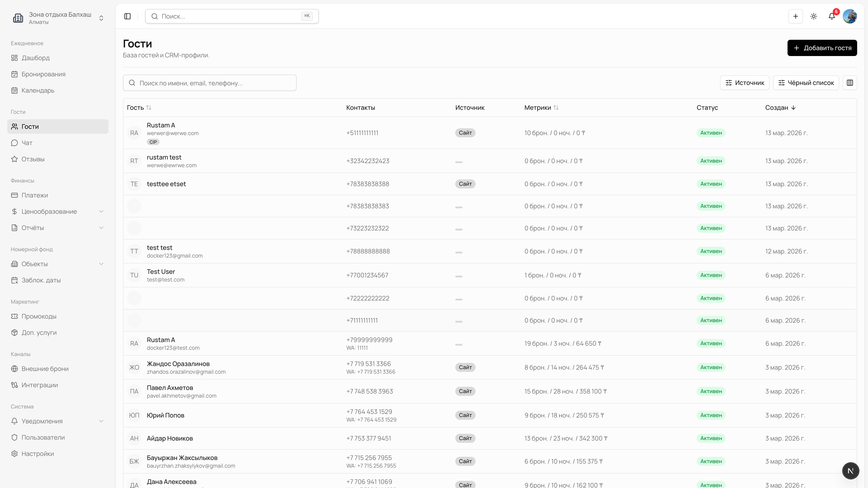Open the Зона отдыха Балхаш property switcher

[x=58, y=18]
